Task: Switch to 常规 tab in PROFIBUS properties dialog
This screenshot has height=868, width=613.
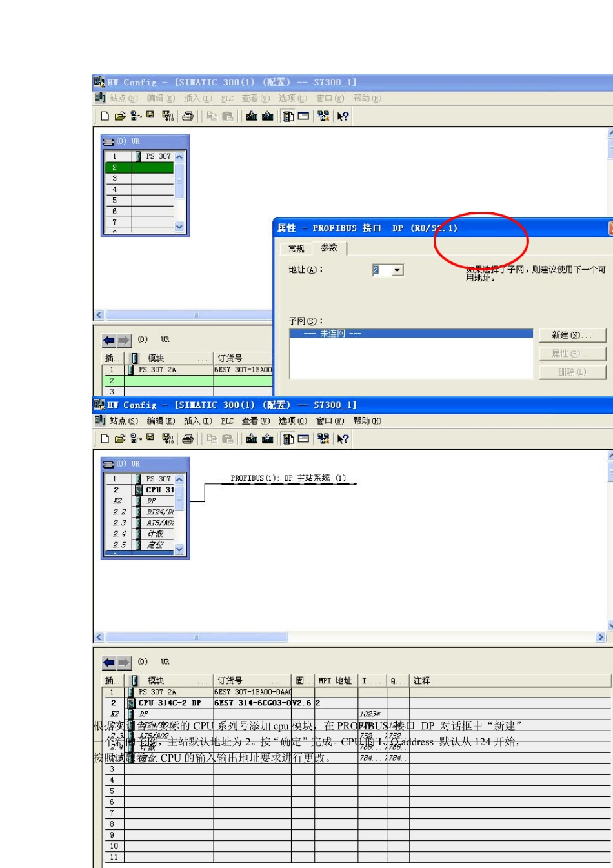Action: pos(296,248)
